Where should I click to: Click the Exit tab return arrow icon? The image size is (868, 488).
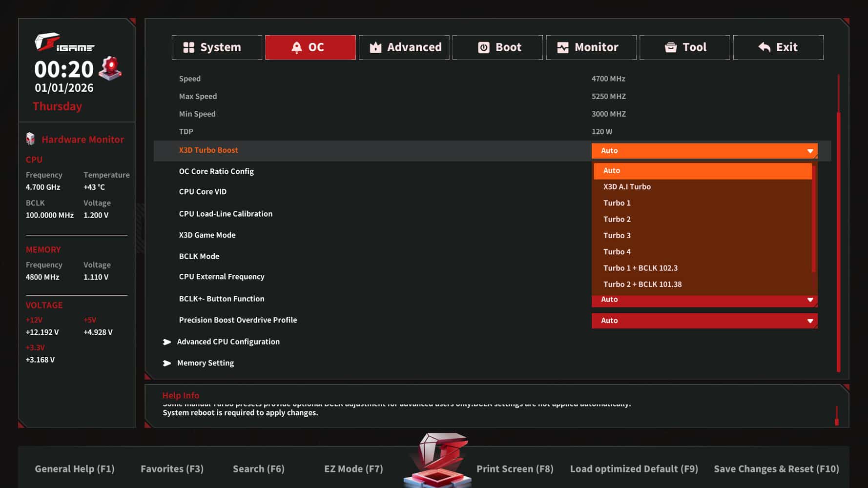point(765,47)
